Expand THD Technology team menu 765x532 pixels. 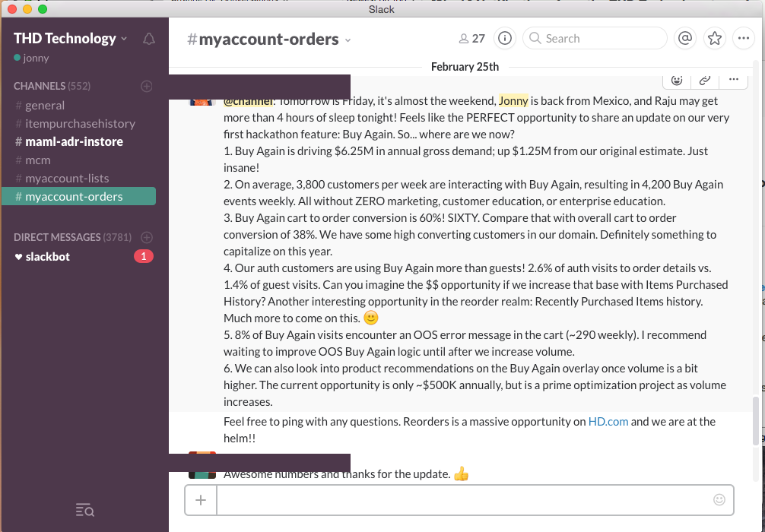pos(70,39)
